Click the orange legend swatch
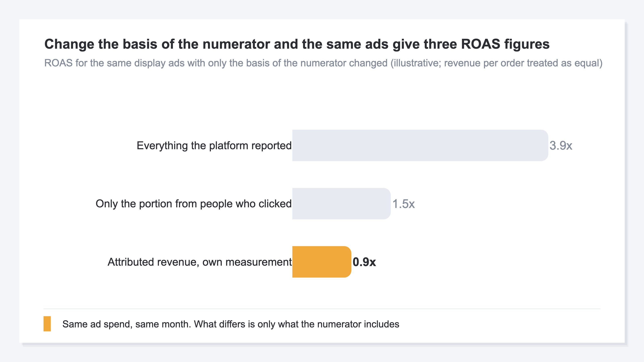Screen dimensions: 644x362 point(47,324)
